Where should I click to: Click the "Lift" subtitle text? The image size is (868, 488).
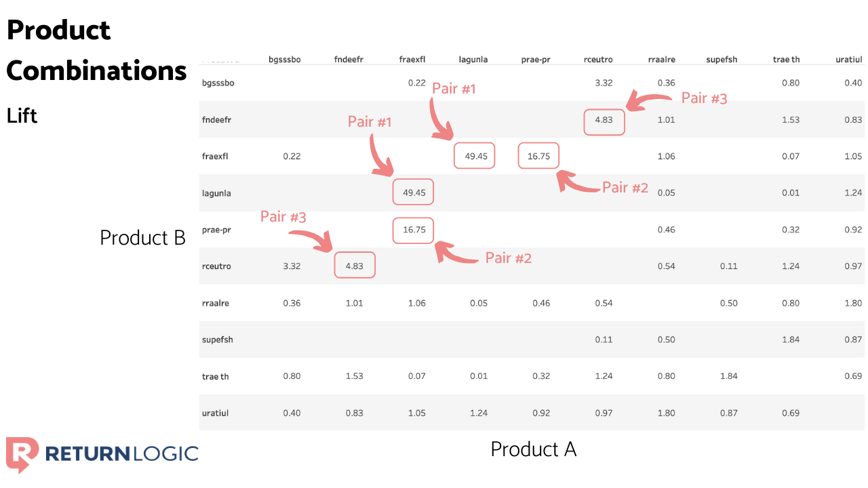click(x=22, y=116)
